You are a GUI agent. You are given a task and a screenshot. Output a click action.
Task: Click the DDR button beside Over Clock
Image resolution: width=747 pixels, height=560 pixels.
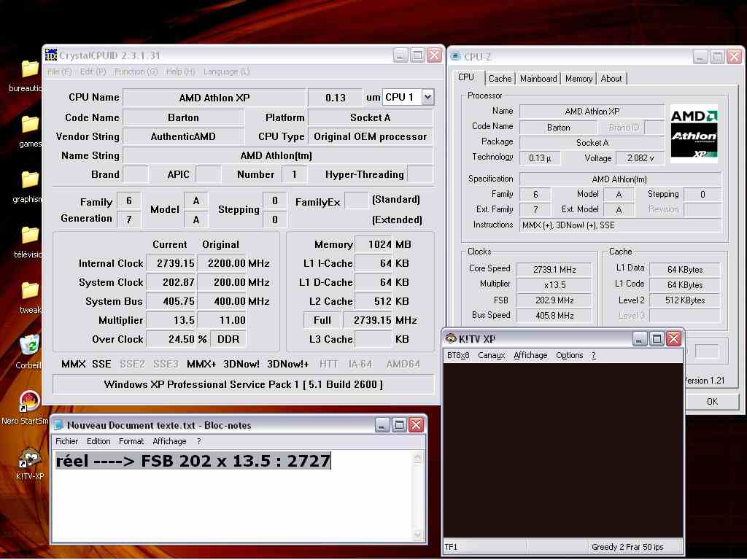(228, 339)
